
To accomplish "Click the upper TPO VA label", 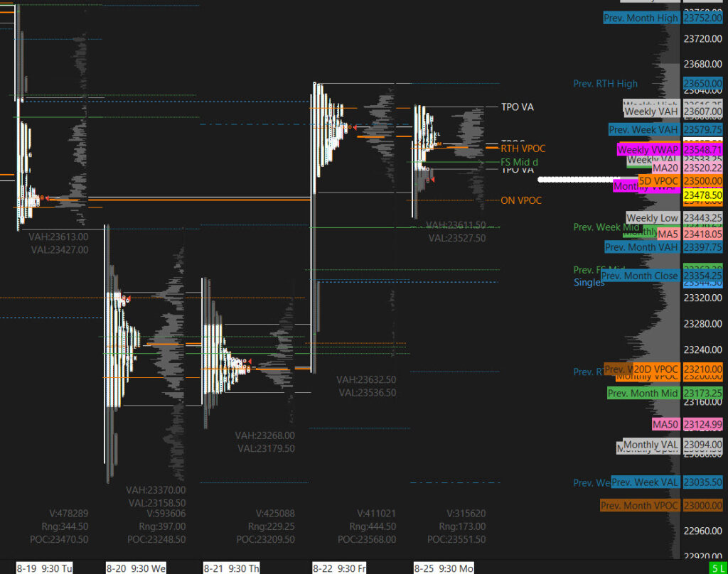I will (517, 107).
